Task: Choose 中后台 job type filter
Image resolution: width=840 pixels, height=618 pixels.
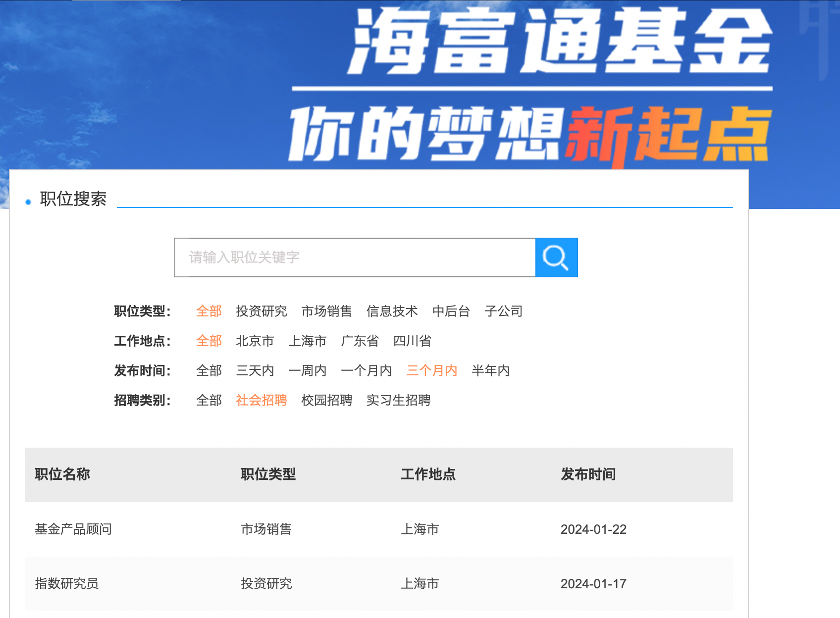Action: click(x=451, y=311)
